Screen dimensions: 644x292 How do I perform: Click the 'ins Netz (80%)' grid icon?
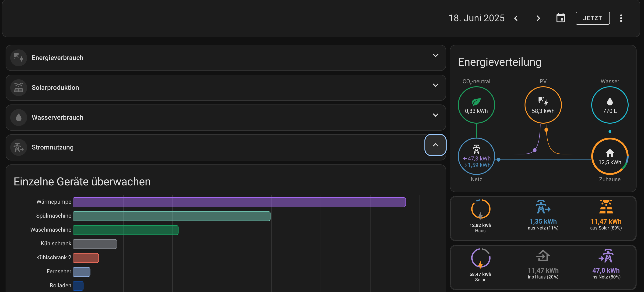605,256
